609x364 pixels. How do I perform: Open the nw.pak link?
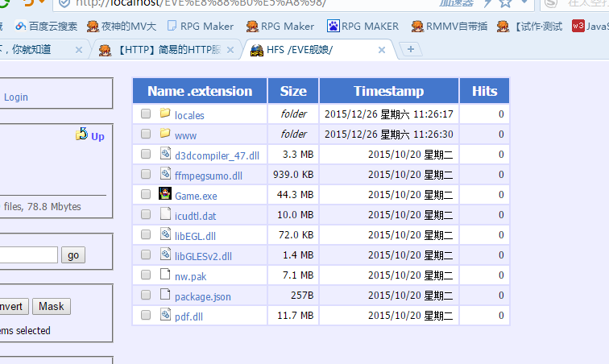pos(190,276)
